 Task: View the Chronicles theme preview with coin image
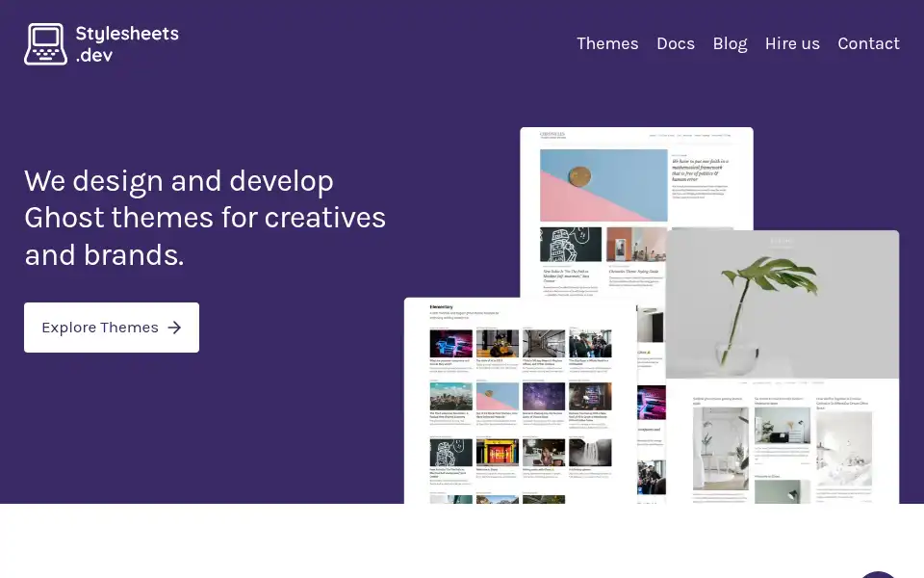coord(636,212)
